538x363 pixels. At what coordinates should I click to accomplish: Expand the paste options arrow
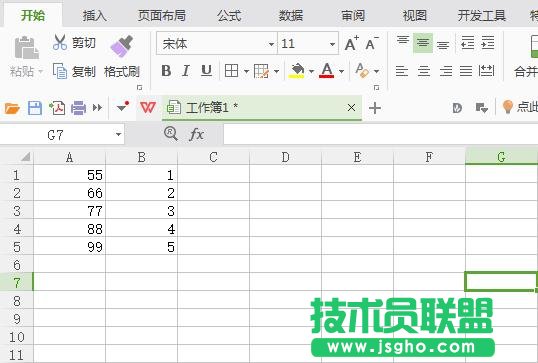click(x=41, y=72)
